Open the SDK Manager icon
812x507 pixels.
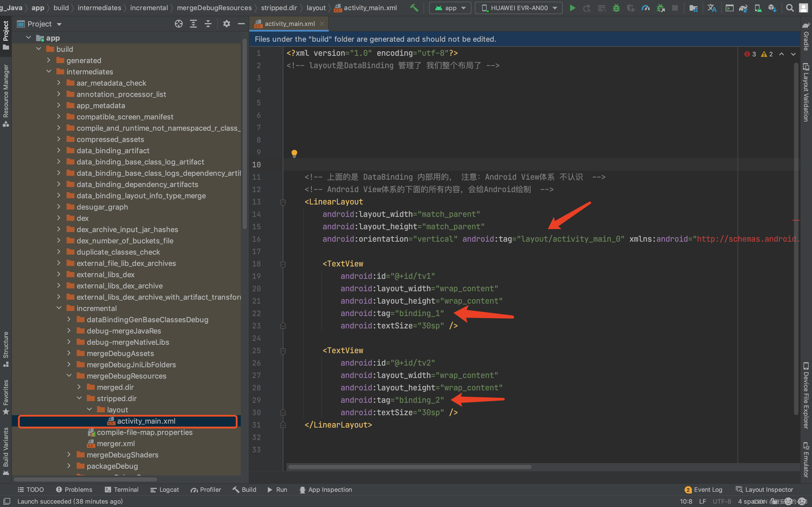click(774, 8)
